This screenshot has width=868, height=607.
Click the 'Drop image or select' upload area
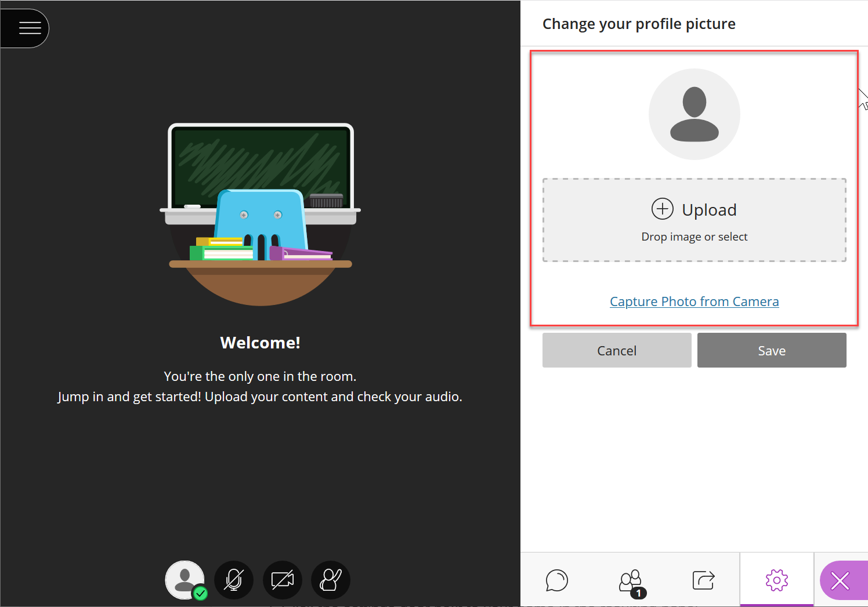pyautogui.click(x=695, y=220)
